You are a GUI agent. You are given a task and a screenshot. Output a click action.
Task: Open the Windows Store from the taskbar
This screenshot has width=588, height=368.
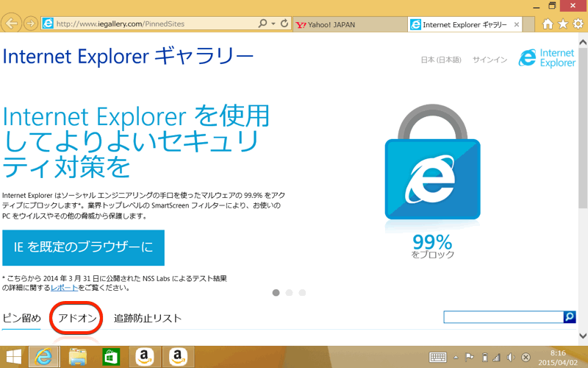[x=111, y=357]
